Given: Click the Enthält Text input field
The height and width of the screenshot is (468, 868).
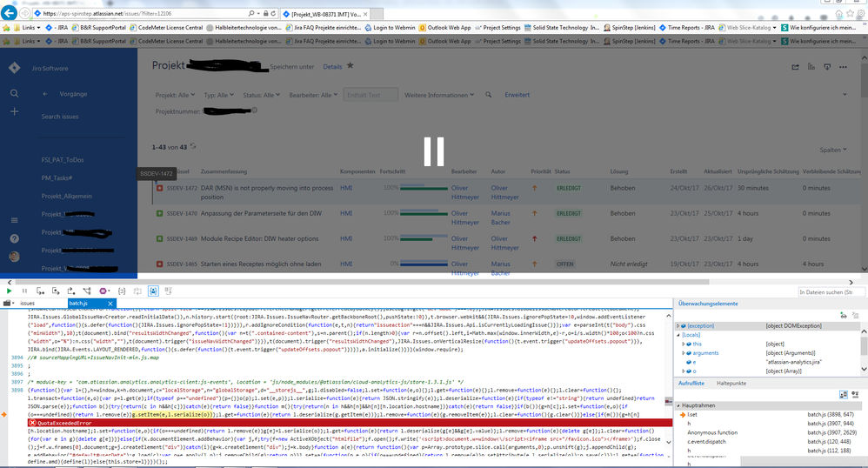Looking at the screenshot, I should (x=371, y=96).
